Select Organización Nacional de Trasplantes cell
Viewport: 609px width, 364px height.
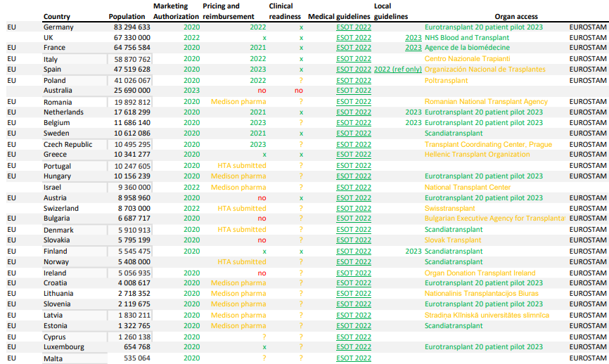point(485,70)
